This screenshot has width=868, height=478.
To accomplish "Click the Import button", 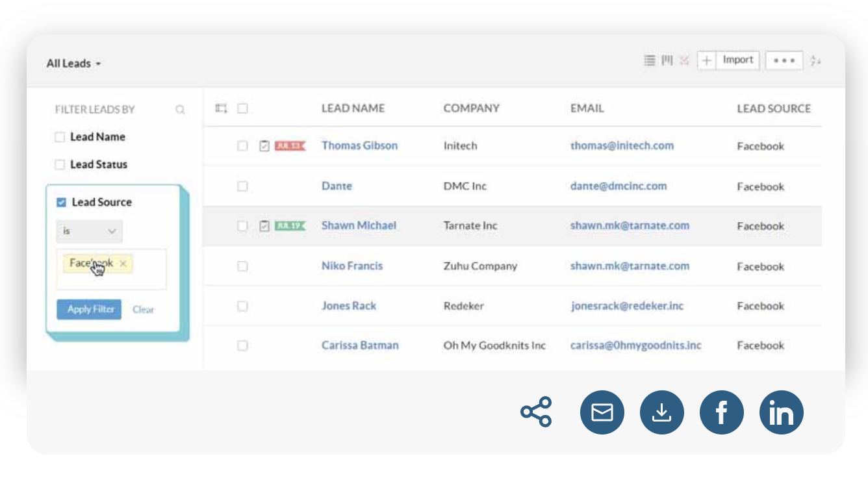I will (737, 59).
